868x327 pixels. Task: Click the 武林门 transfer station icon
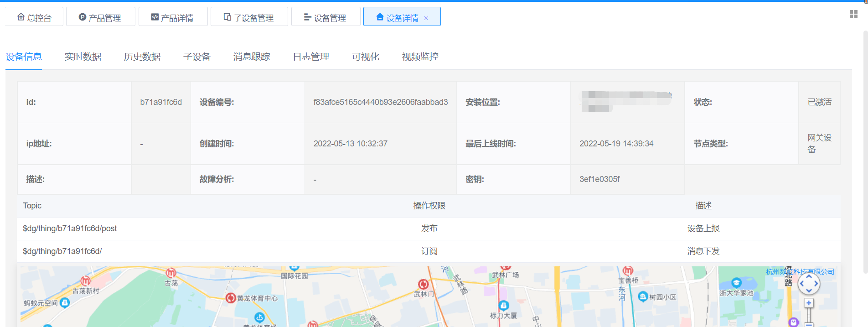point(423,284)
